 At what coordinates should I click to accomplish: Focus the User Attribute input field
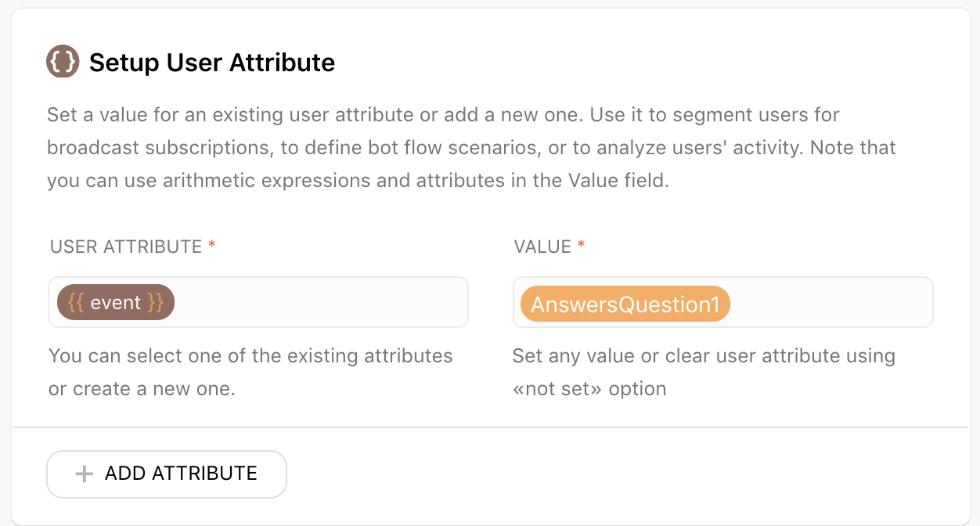point(258,302)
